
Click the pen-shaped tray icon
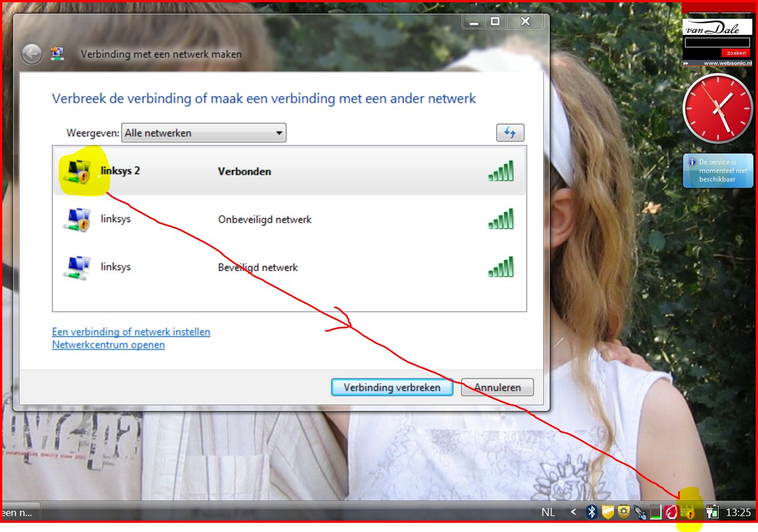pyautogui.click(x=640, y=512)
